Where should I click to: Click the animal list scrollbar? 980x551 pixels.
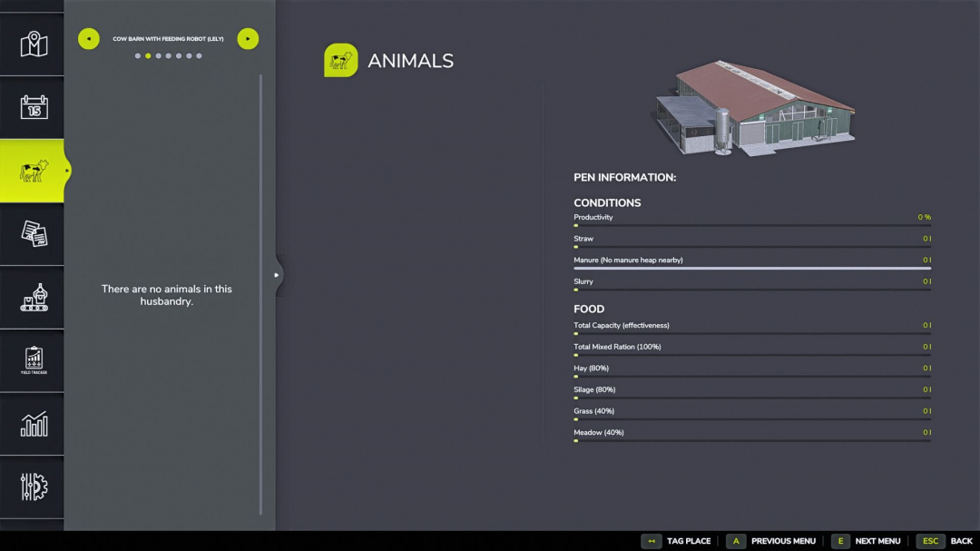coord(260,295)
